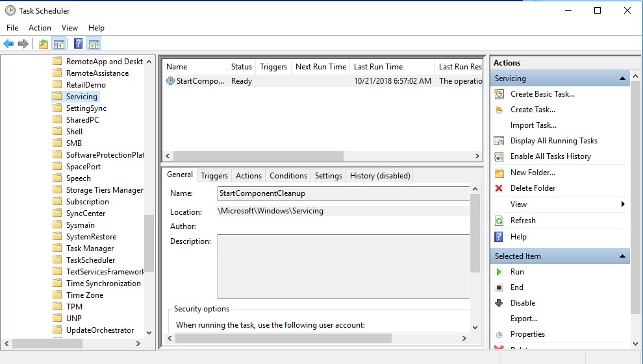Click the blue Help icon in toolbar
The height and width of the screenshot is (364, 643).
pyautogui.click(x=78, y=44)
